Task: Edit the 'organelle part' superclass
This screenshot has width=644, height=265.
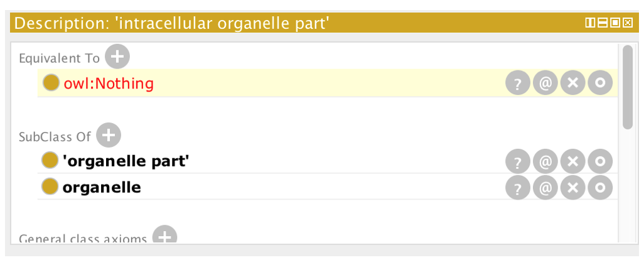Action: (x=600, y=161)
